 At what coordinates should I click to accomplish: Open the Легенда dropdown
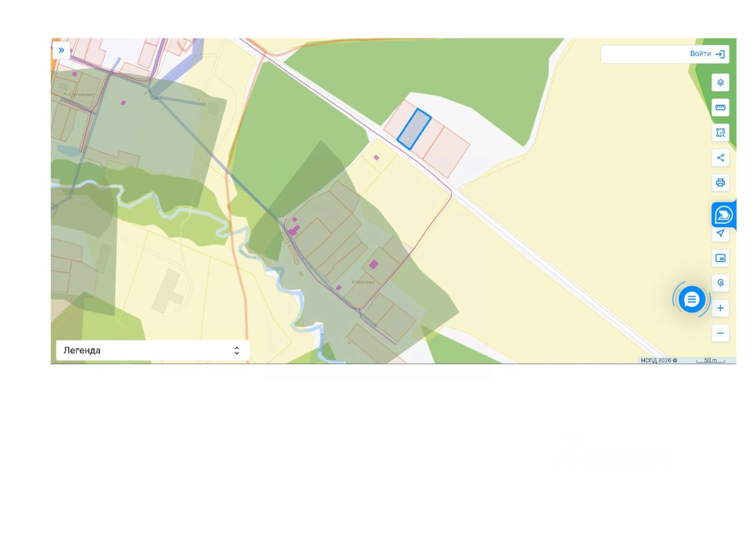(x=152, y=350)
